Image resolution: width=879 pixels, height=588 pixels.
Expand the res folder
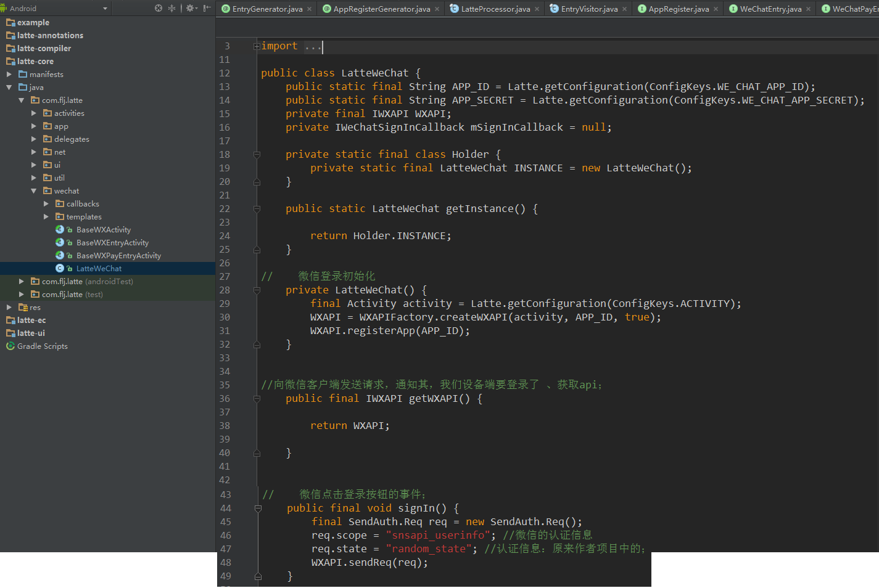point(9,307)
